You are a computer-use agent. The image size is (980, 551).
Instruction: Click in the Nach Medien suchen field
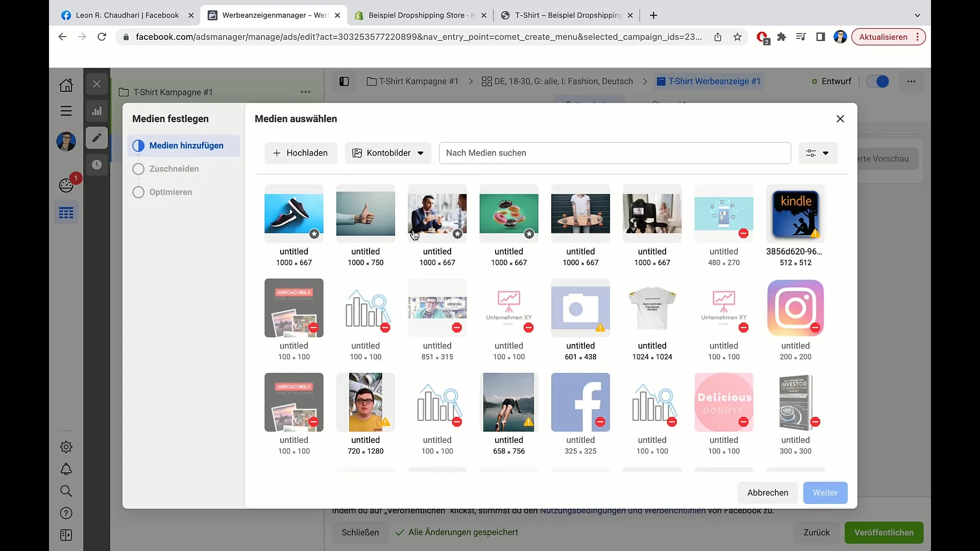tap(615, 153)
